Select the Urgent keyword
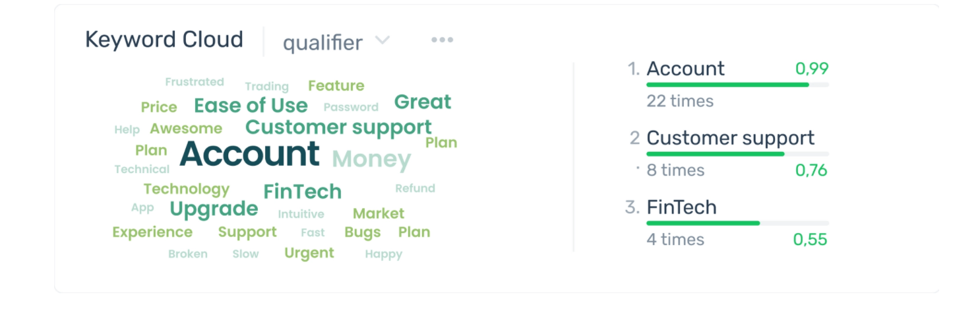 point(309,253)
